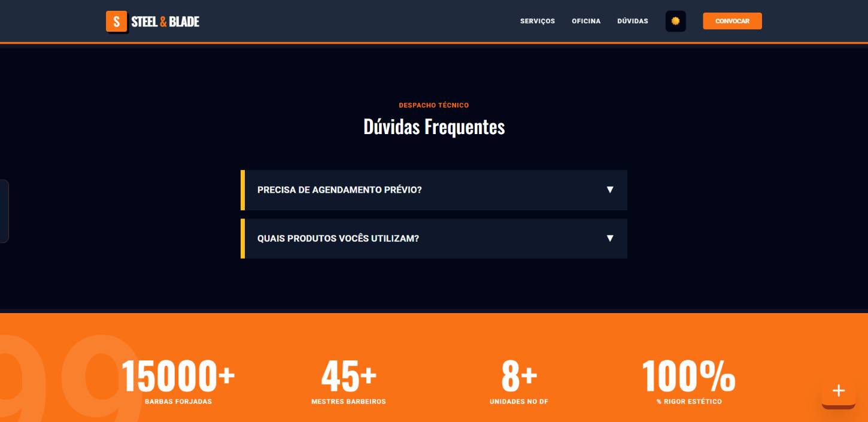
Task: Navigate to Dúvidas in the header
Action: (x=632, y=21)
